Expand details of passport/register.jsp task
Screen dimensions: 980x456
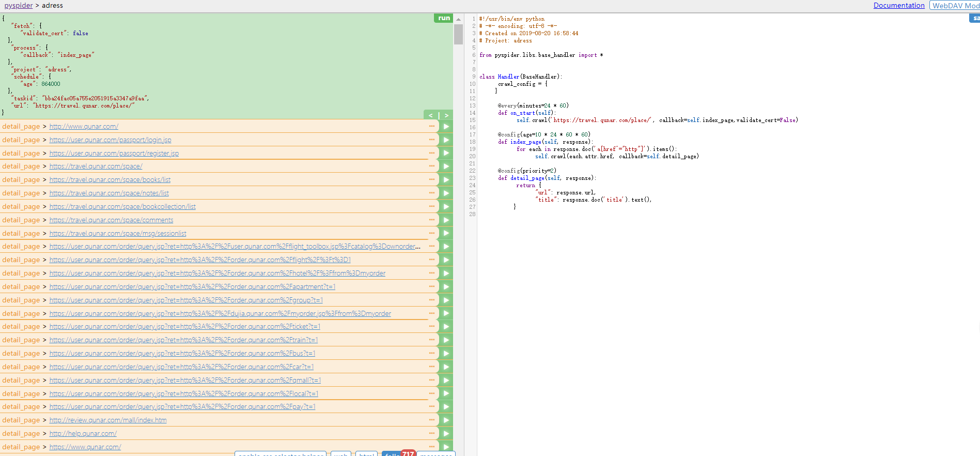pyautogui.click(x=431, y=153)
